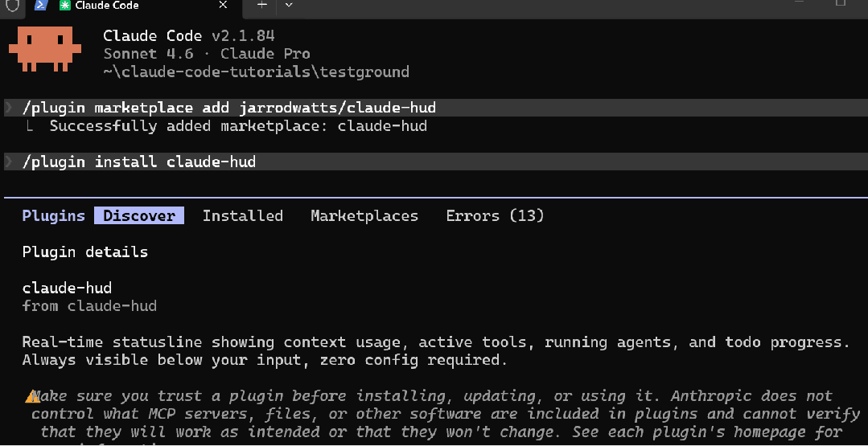Open a new terminal tab with plus
The height and width of the screenshot is (446, 868).
[261, 5]
